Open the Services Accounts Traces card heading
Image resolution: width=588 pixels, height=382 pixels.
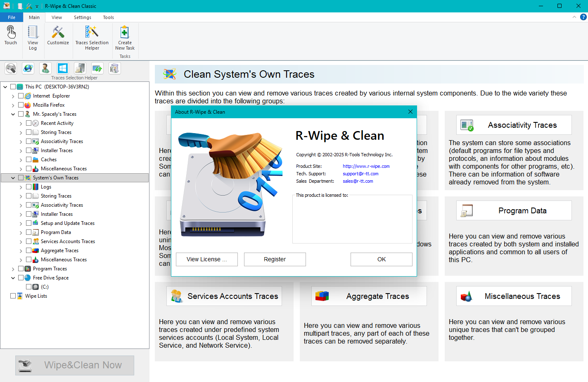tap(224, 296)
